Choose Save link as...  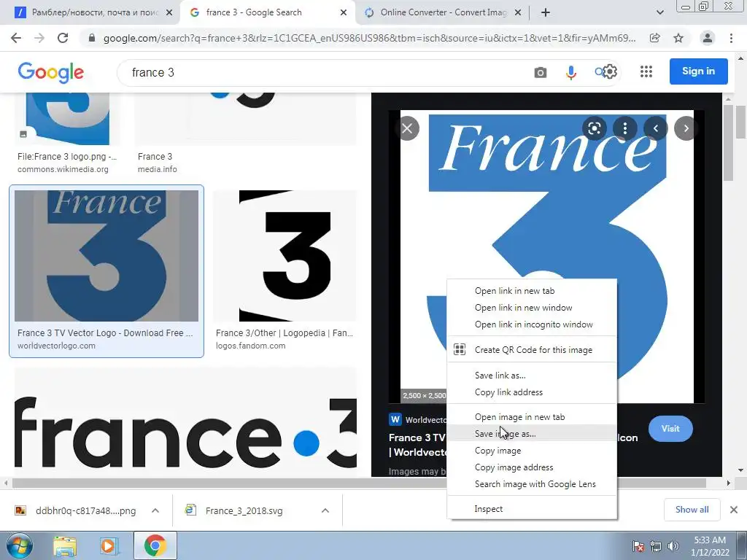[x=532, y=376]
